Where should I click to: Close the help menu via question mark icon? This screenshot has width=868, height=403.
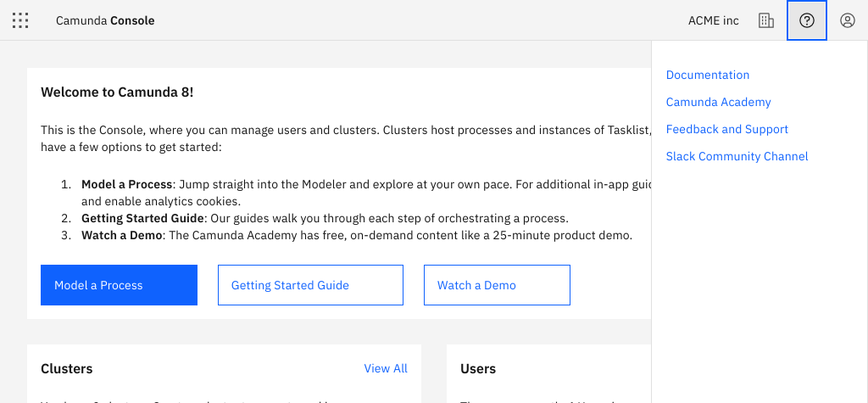click(x=807, y=20)
